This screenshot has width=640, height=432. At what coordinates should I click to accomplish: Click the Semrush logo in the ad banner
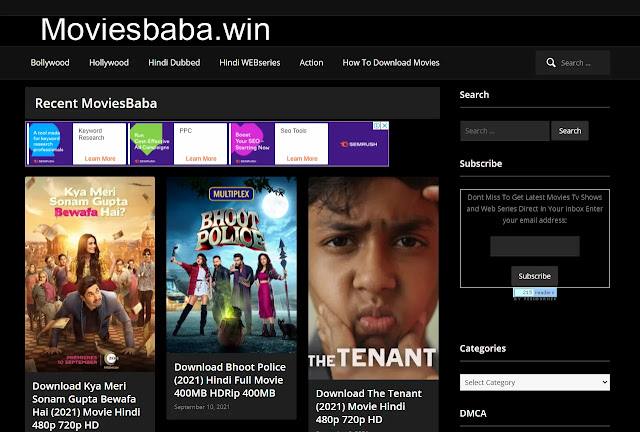(359, 144)
